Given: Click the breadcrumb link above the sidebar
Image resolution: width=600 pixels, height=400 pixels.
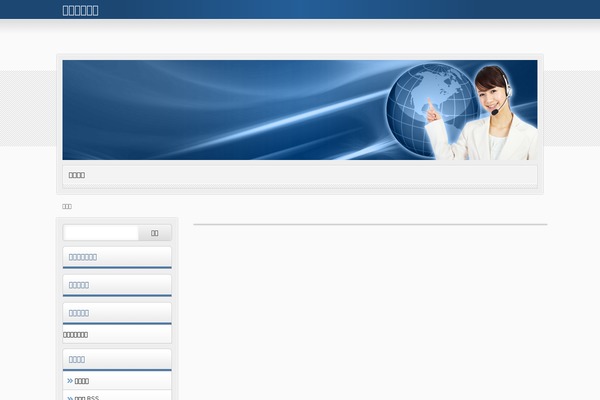Looking at the screenshot, I should (x=67, y=206).
